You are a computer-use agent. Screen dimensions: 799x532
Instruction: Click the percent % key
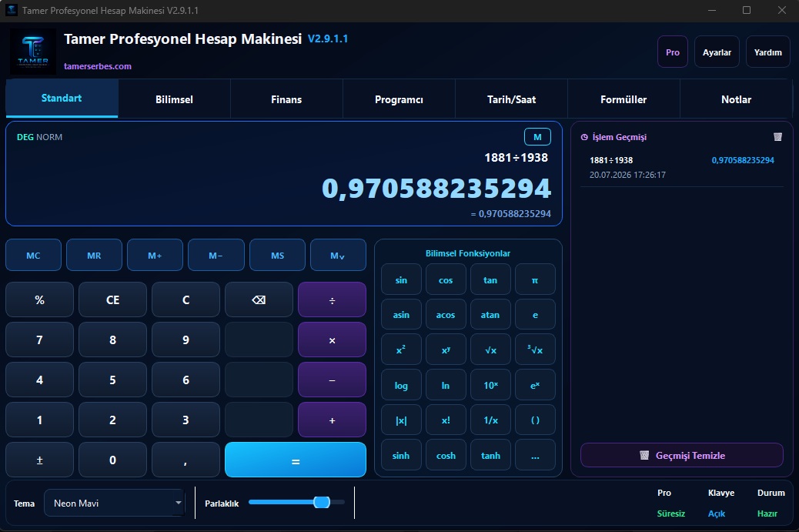40,299
